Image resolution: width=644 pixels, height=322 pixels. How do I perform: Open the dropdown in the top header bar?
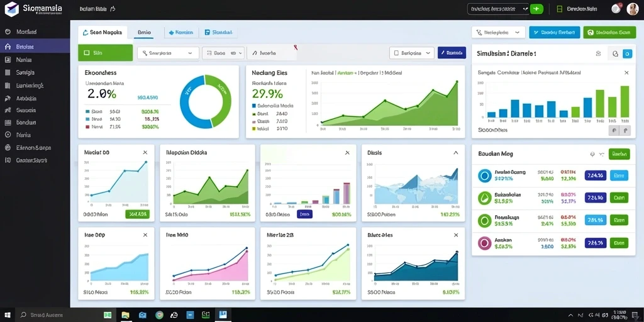click(498, 9)
